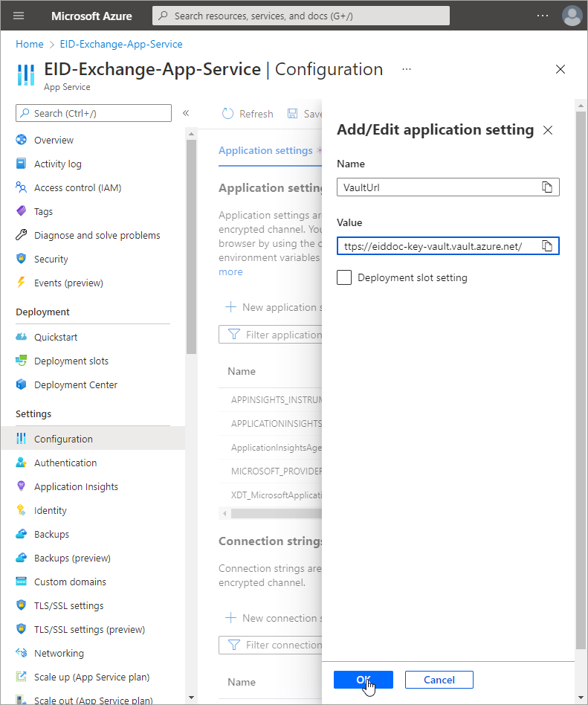Open the Azure portal hamburger menu
The width and height of the screenshot is (588, 705).
(19, 16)
